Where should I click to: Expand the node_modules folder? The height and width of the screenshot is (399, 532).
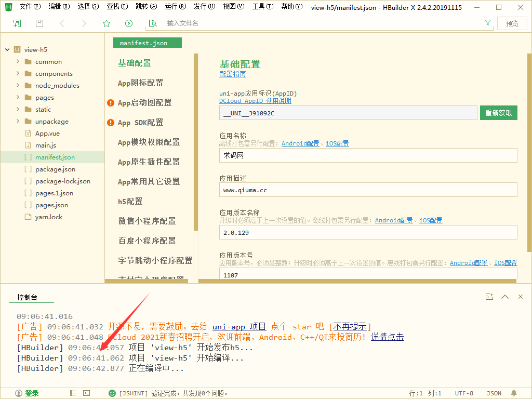(18, 85)
